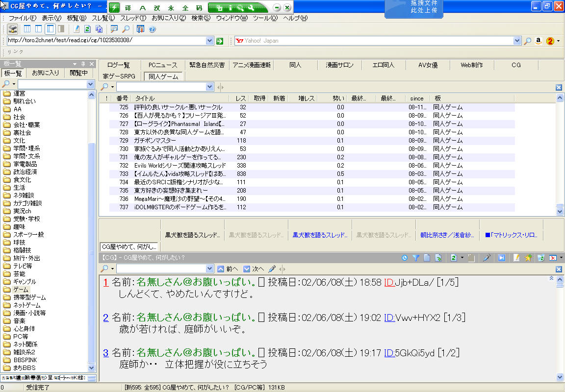This screenshot has height=392, width=565.
Task: Click the down arrow of the board list scrollbar
Action: click(x=91, y=368)
